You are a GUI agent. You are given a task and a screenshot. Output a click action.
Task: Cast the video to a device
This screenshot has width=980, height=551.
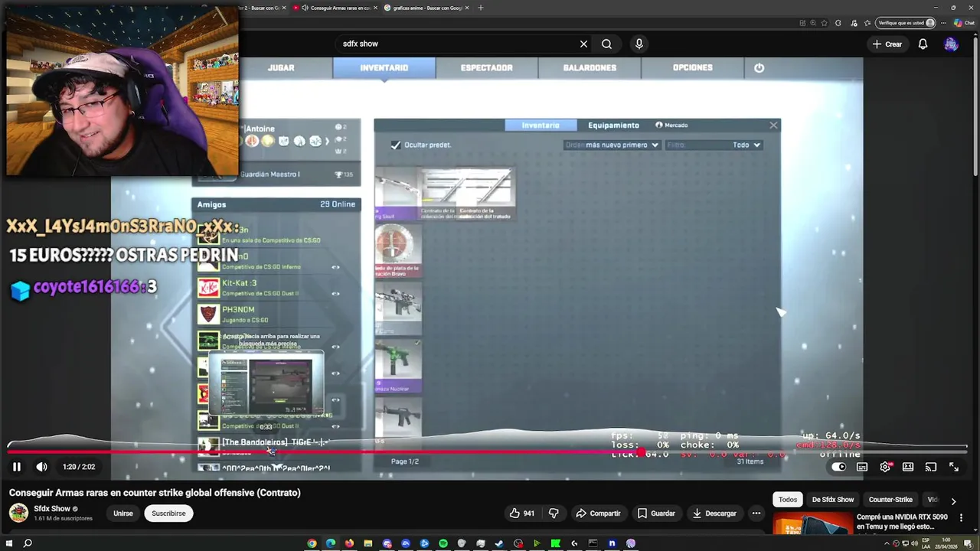tap(931, 467)
